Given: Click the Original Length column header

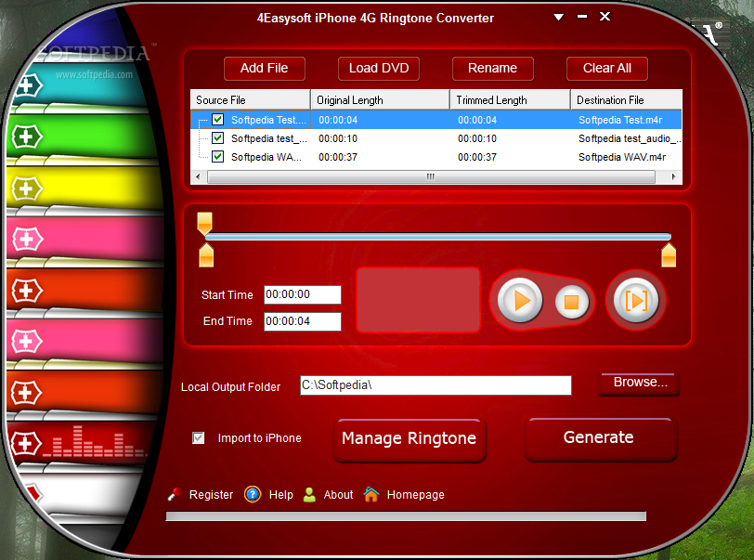Looking at the screenshot, I should pos(381,100).
